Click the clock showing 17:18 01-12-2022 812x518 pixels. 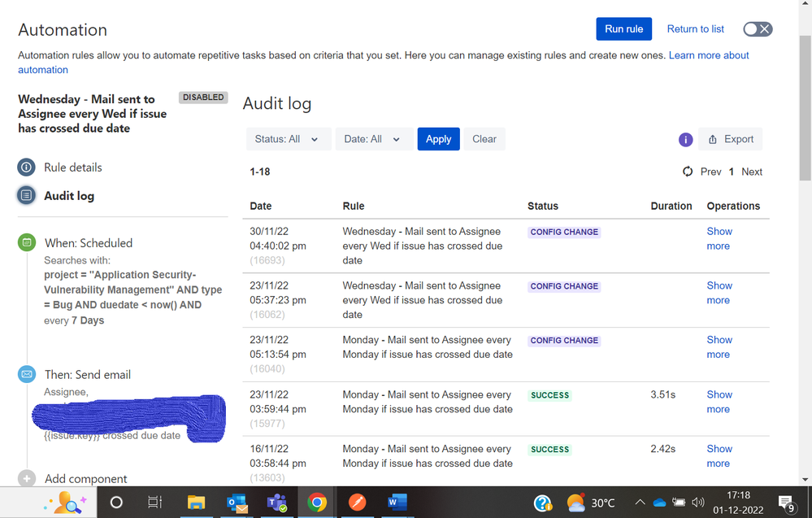click(x=738, y=503)
